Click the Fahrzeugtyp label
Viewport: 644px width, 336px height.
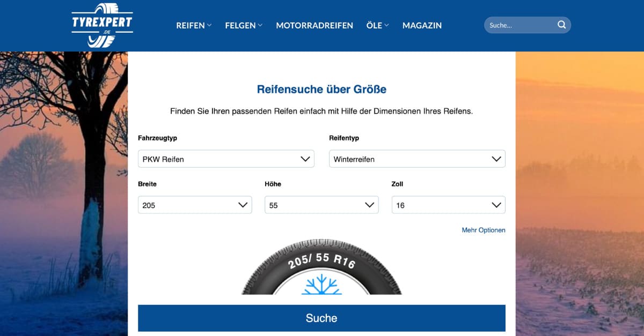157,138
